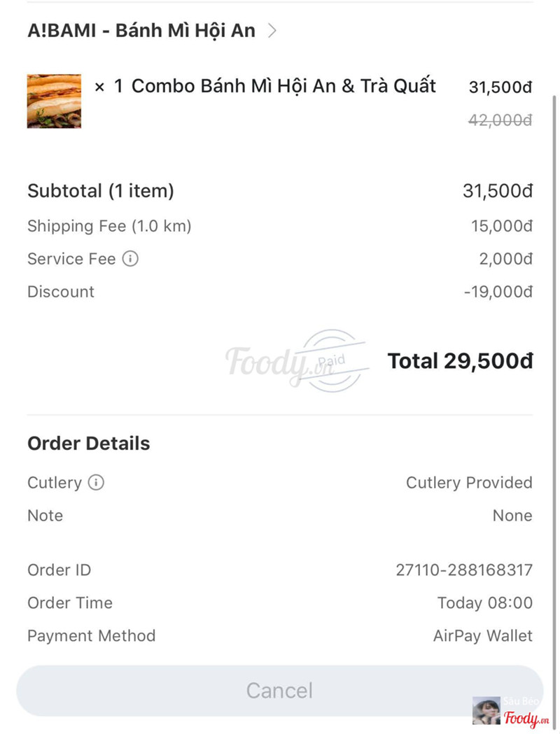
Task: Click the Cutlery Provided value
Action: click(x=469, y=483)
